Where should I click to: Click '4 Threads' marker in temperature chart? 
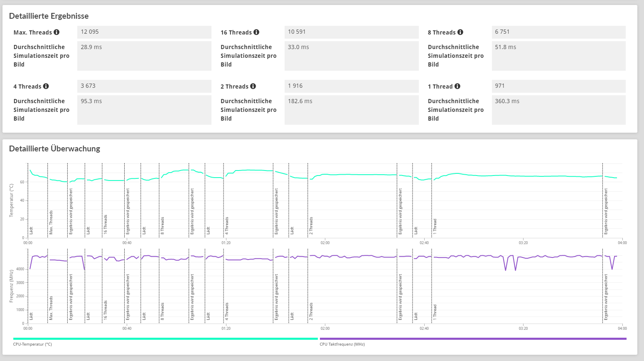click(x=227, y=225)
